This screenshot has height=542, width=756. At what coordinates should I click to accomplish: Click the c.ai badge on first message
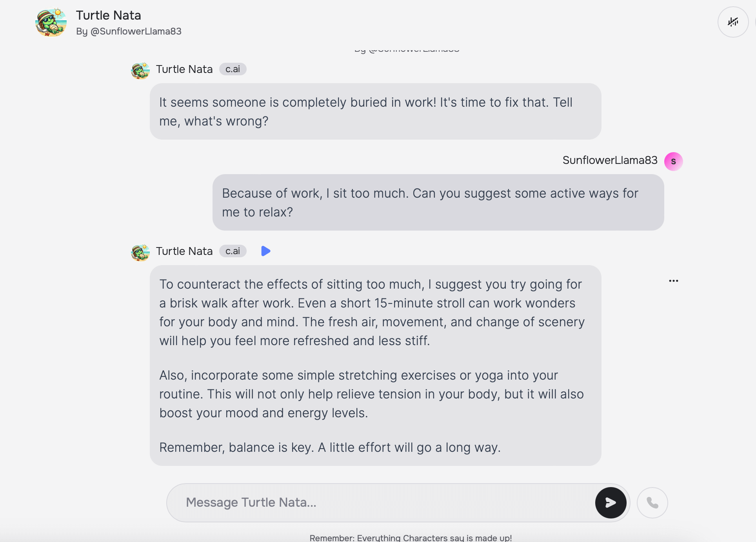(233, 69)
